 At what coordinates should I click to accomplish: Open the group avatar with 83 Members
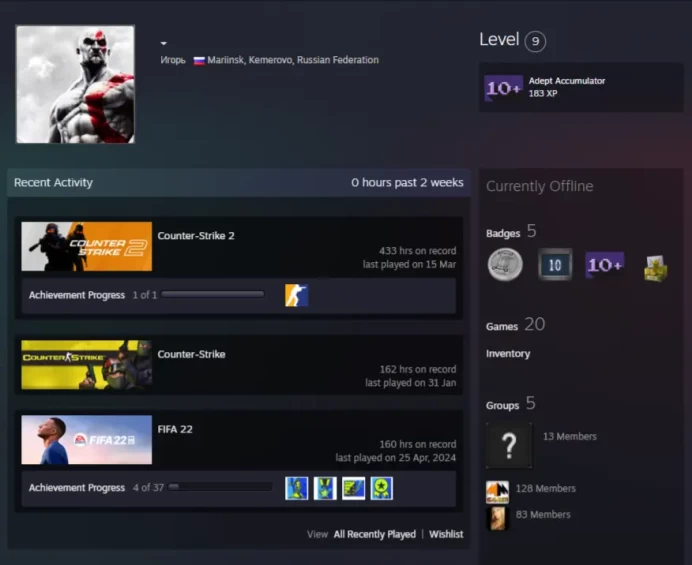click(497, 518)
